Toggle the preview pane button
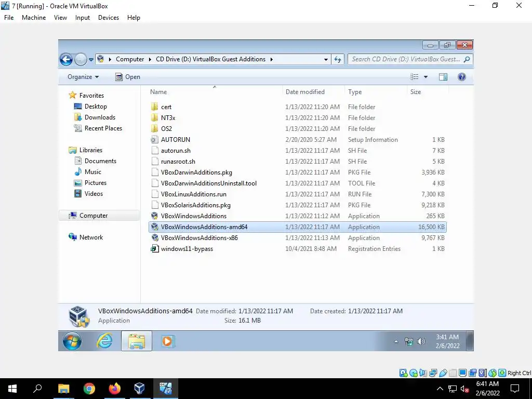This screenshot has height=399, width=532. click(443, 77)
